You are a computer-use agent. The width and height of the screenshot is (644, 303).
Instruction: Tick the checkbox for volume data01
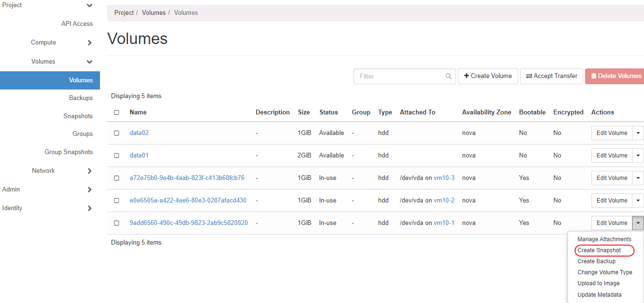[x=117, y=156]
